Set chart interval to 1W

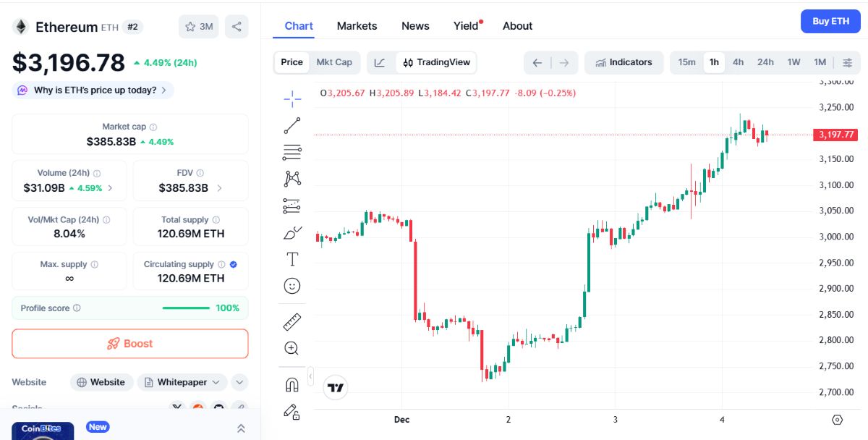[x=793, y=62]
